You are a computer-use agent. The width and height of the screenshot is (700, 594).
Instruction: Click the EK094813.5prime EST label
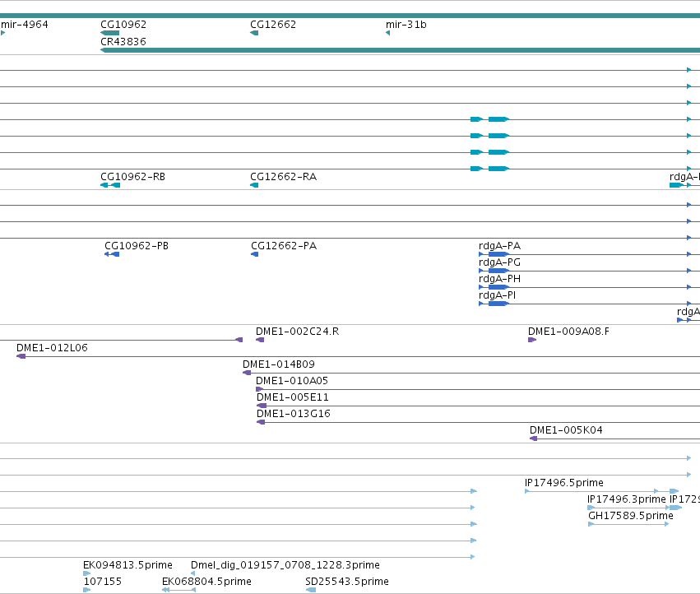(x=127, y=565)
